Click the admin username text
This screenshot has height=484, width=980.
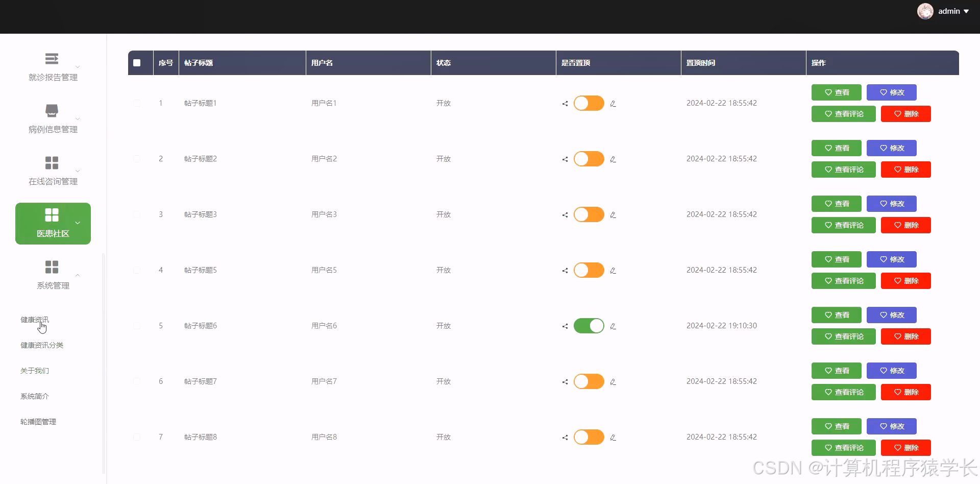tap(949, 11)
